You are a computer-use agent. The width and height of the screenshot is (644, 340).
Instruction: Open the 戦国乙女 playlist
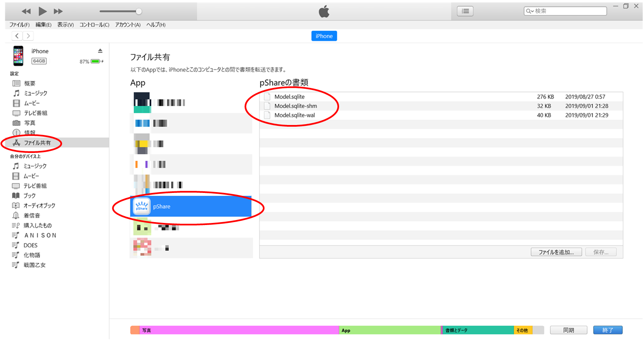(35, 265)
